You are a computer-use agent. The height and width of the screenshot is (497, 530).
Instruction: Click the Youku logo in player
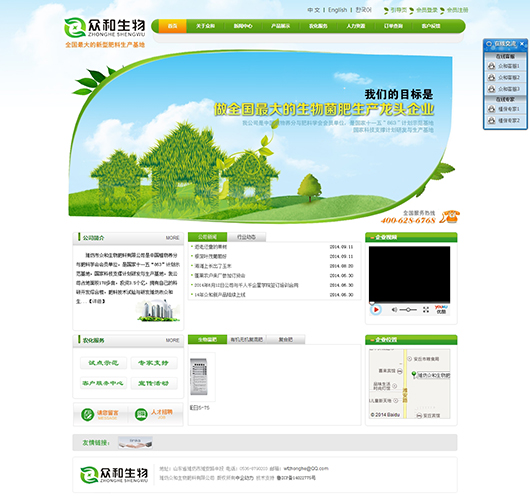pyautogui.click(x=441, y=309)
